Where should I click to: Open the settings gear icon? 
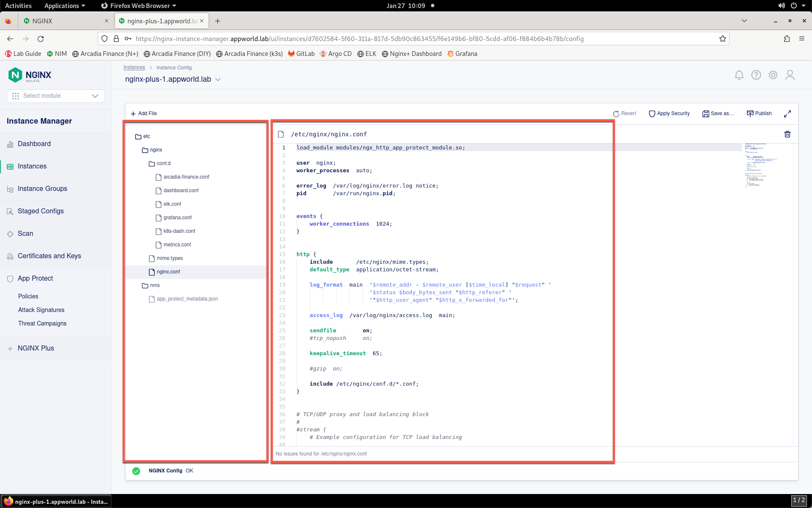pos(773,75)
